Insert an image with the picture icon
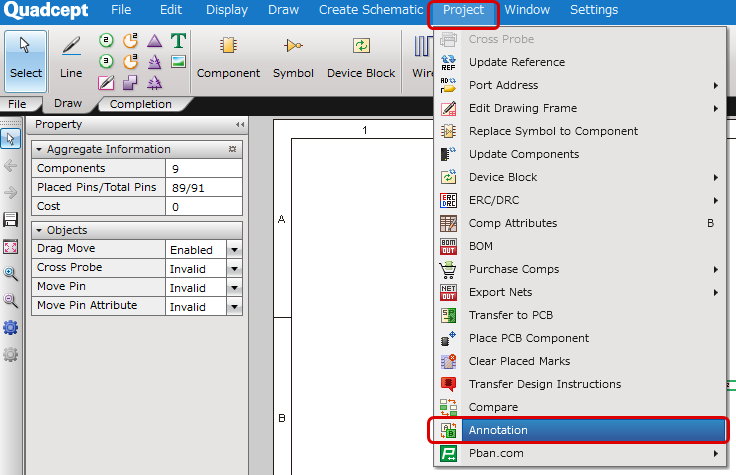 pos(178,61)
